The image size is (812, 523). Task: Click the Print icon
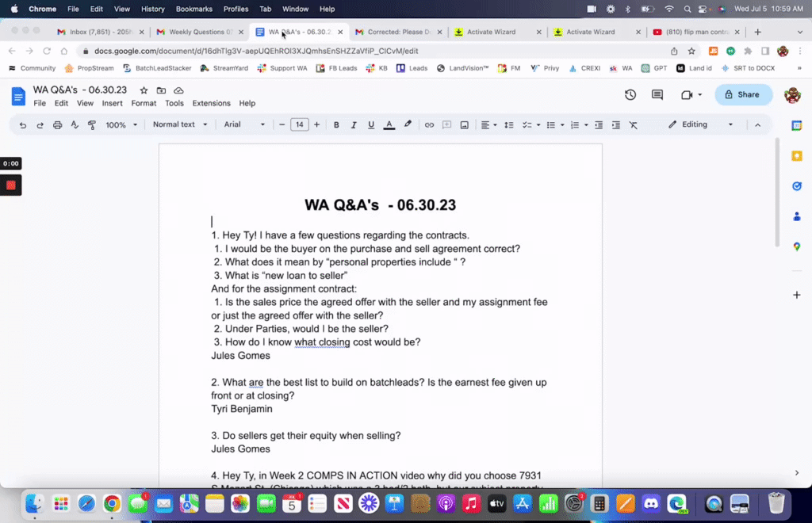click(58, 124)
